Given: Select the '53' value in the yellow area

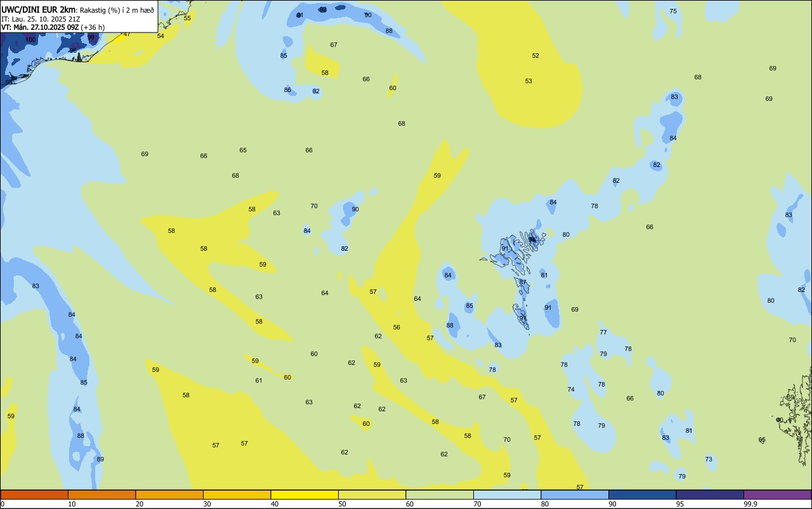Looking at the screenshot, I should (528, 81).
